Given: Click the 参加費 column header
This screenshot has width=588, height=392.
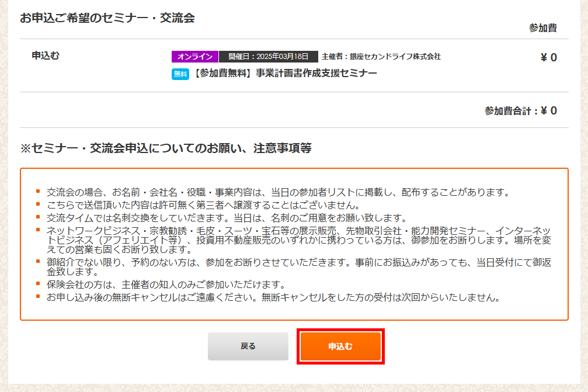Looking at the screenshot, I should 542,28.
